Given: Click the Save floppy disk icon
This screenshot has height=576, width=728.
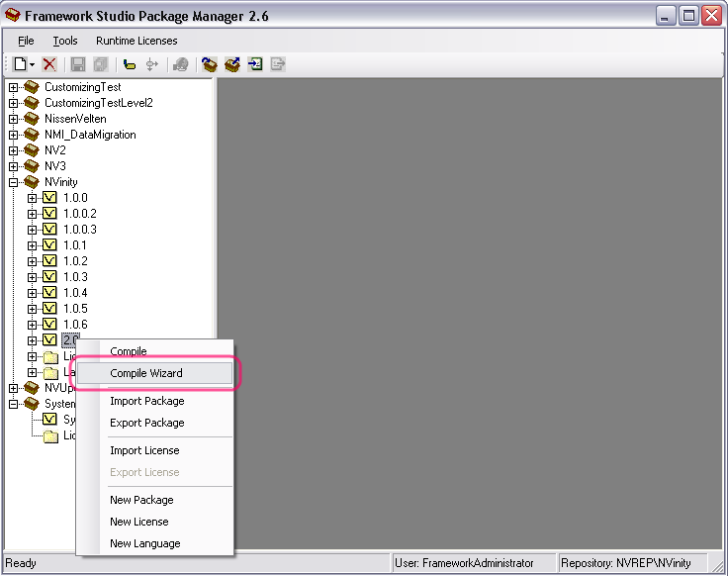Looking at the screenshot, I should point(77,64).
